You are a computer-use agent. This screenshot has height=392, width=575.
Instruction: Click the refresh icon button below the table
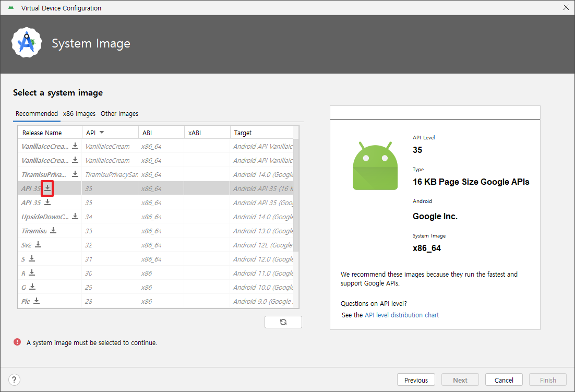click(x=283, y=322)
